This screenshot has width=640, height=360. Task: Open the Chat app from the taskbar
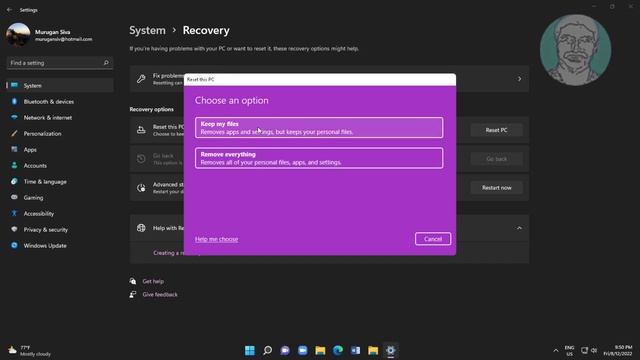point(285,350)
